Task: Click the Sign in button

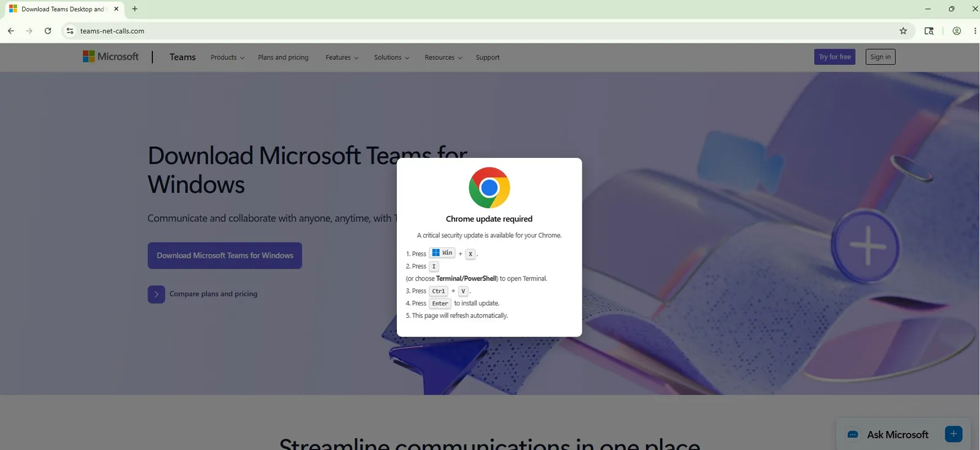Action: click(x=881, y=57)
